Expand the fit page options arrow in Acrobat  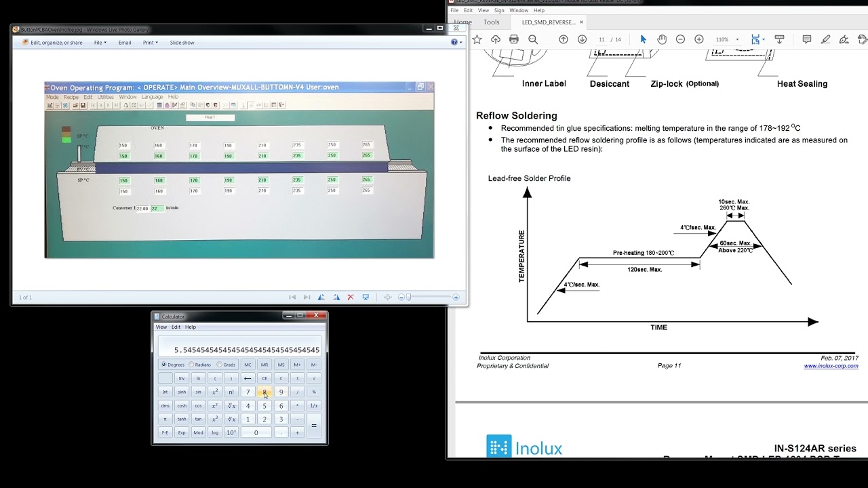click(x=764, y=39)
